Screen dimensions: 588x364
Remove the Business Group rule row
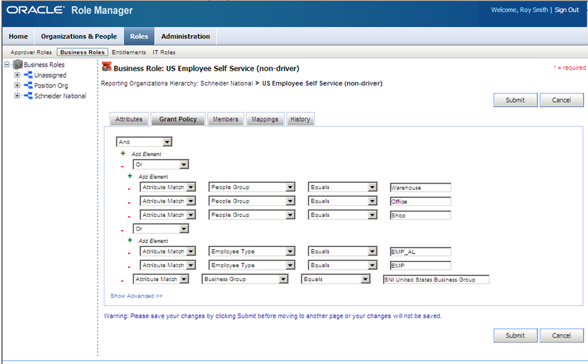click(122, 280)
